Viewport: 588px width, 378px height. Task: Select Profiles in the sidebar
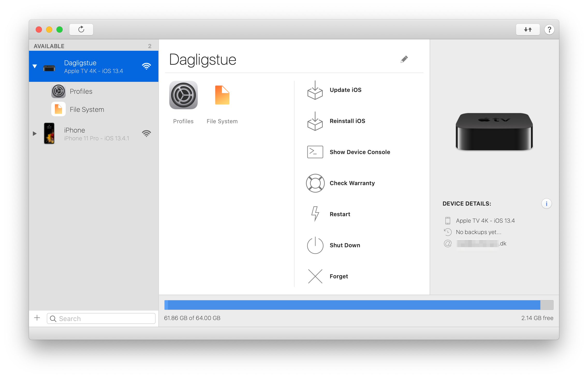tap(81, 91)
